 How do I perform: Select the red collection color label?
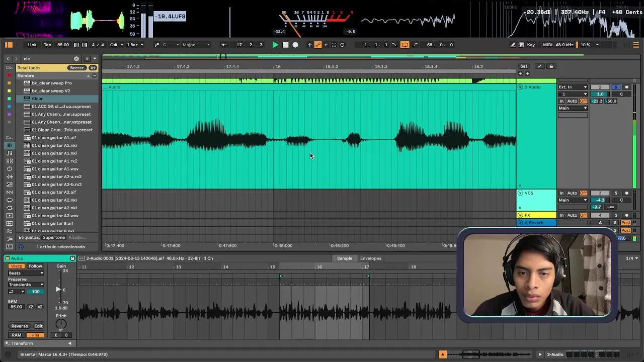(9, 76)
